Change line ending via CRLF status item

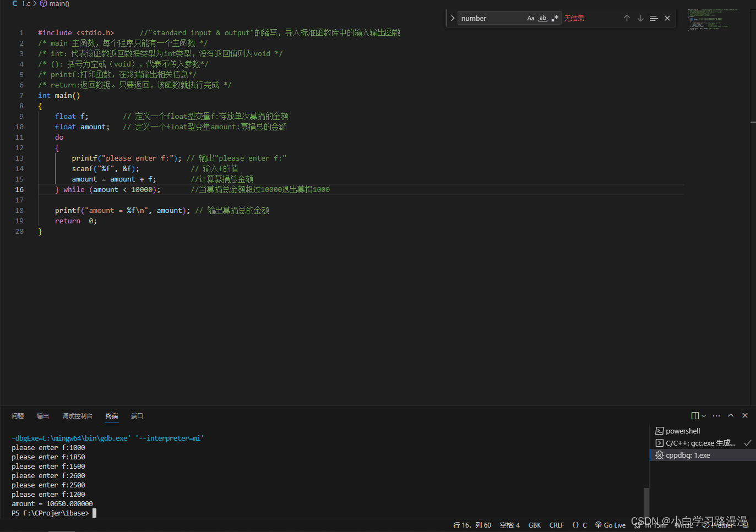[557, 525]
